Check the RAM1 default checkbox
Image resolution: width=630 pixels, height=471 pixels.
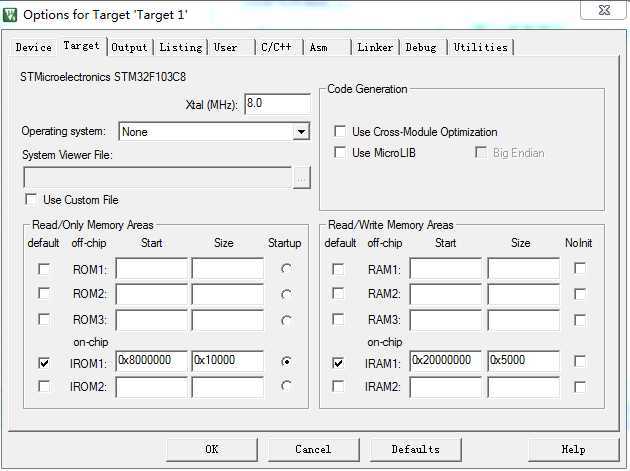338,268
